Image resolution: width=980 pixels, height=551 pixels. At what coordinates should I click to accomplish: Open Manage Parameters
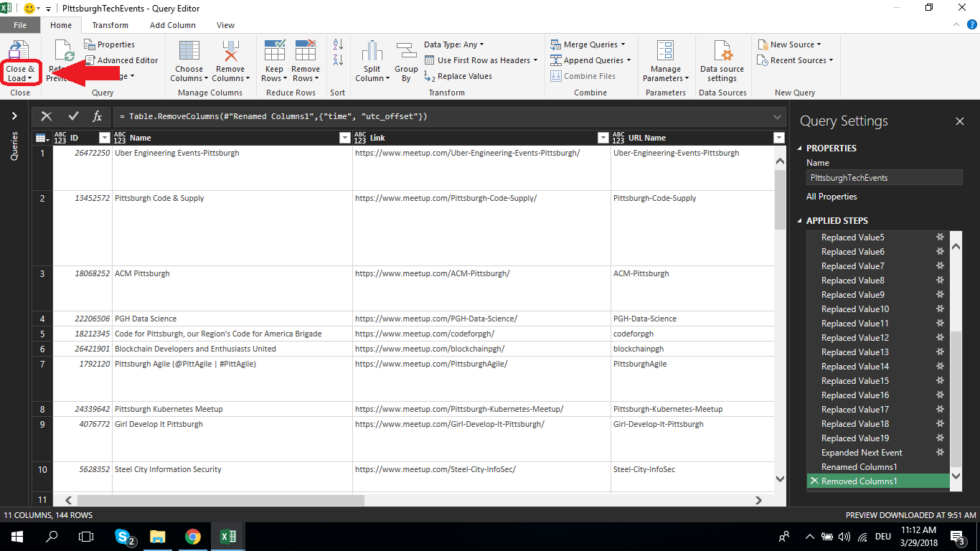[x=666, y=62]
